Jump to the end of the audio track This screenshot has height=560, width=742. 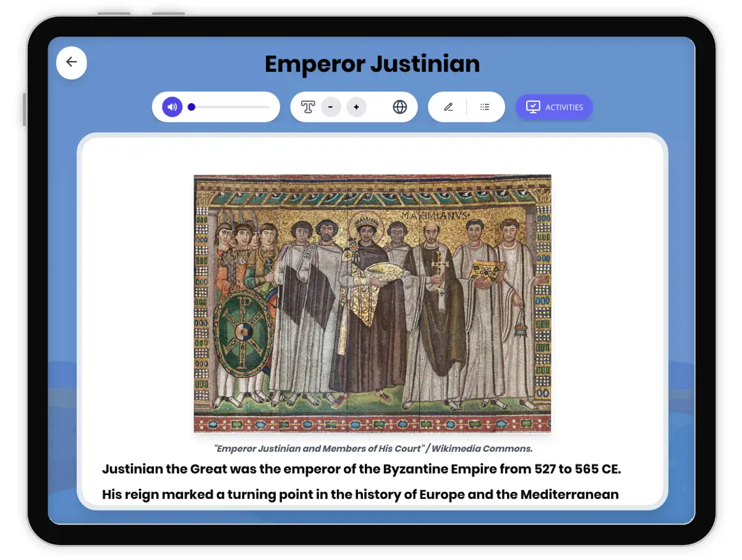tap(269, 107)
